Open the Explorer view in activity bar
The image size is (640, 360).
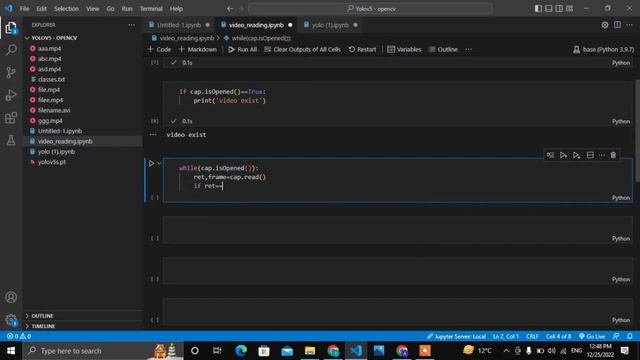coord(11,28)
